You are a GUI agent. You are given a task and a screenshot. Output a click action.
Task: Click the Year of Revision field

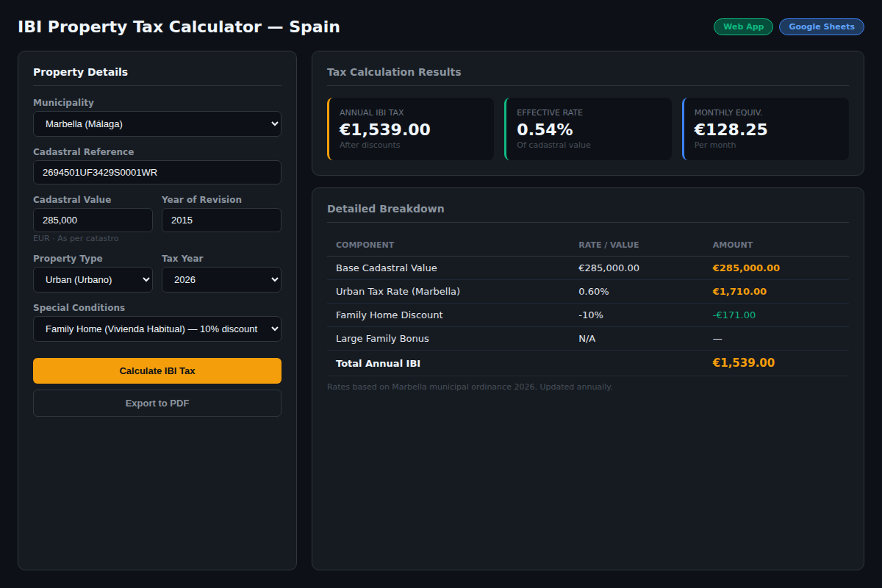click(221, 220)
